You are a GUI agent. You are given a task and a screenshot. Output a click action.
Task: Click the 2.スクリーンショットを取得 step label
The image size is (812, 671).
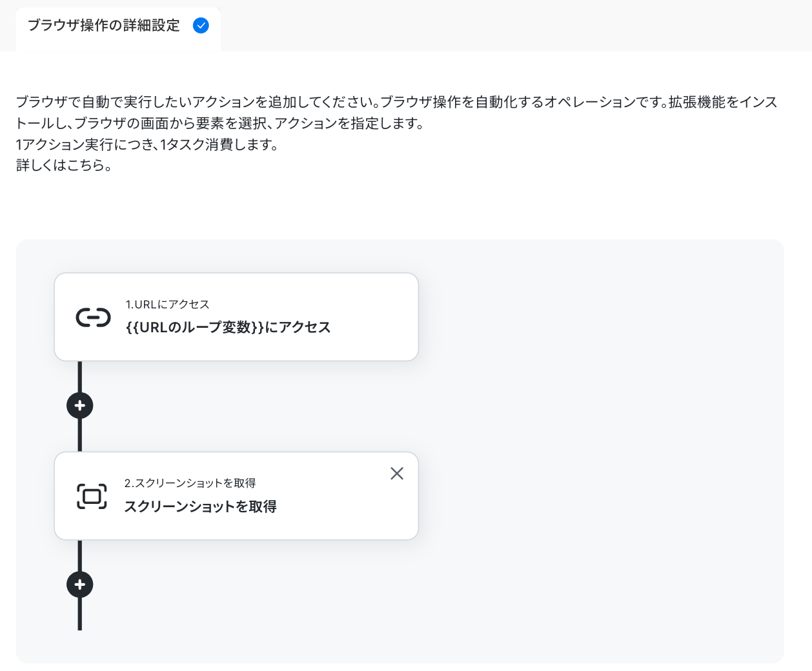click(x=190, y=483)
